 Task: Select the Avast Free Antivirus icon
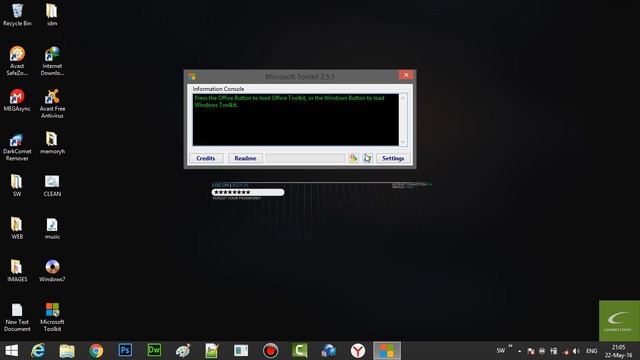(52, 104)
